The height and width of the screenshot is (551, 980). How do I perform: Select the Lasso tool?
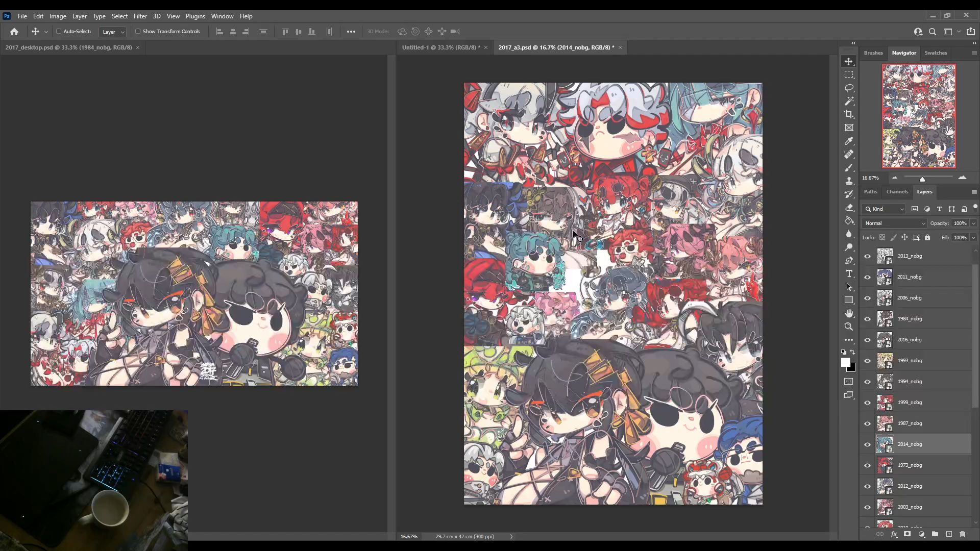pyautogui.click(x=849, y=88)
